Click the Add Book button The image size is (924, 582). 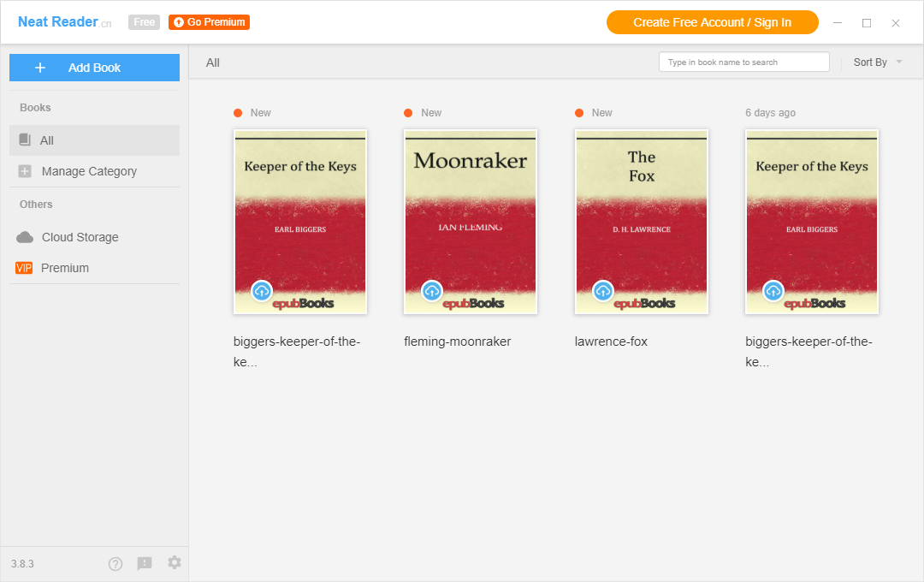pyautogui.click(x=94, y=67)
